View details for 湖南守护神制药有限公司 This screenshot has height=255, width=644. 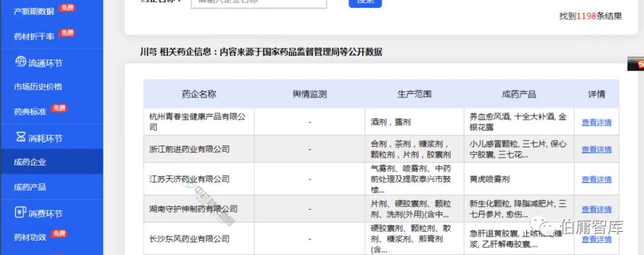[596, 209]
